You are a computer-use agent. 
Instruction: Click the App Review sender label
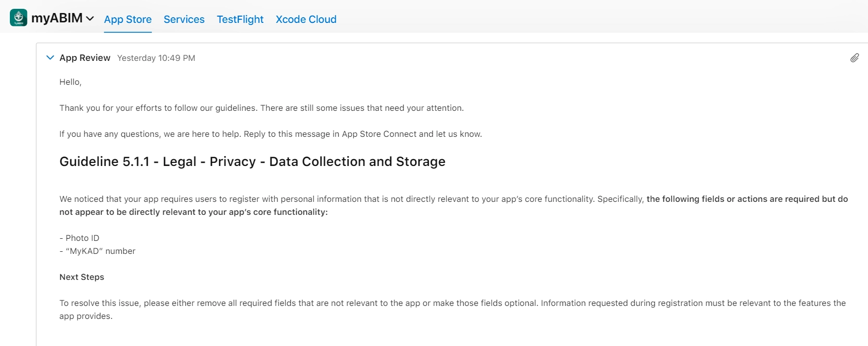click(x=85, y=58)
